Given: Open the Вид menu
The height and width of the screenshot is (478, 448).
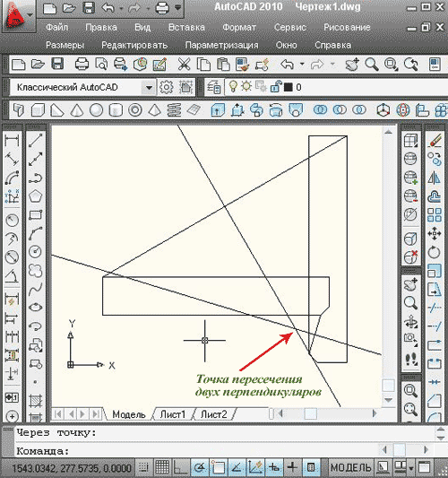Looking at the screenshot, I should tap(142, 27).
